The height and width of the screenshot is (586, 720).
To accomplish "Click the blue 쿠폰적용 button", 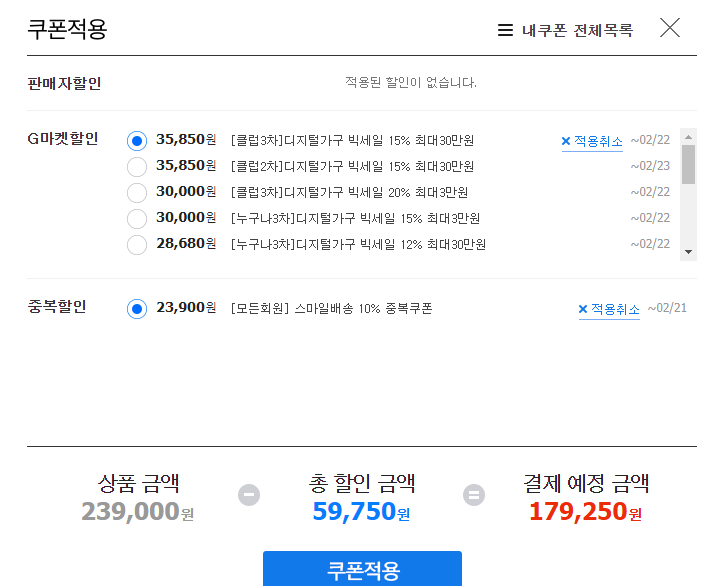I will 362,569.
